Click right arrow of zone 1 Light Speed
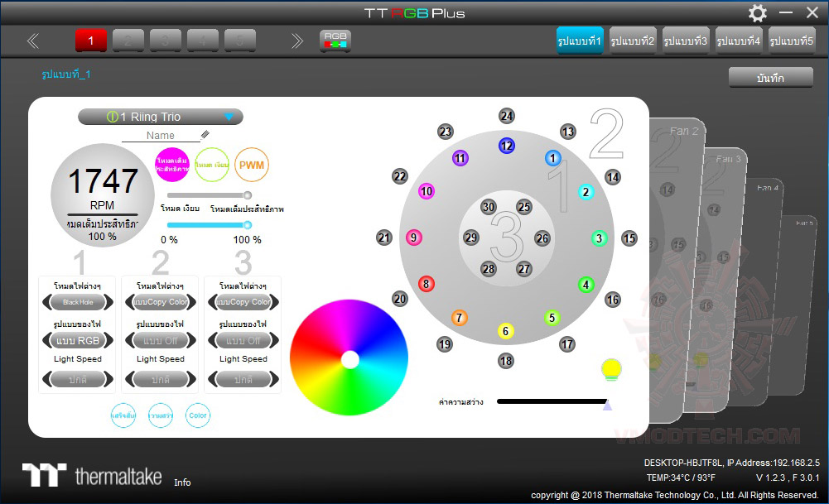 (109, 379)
